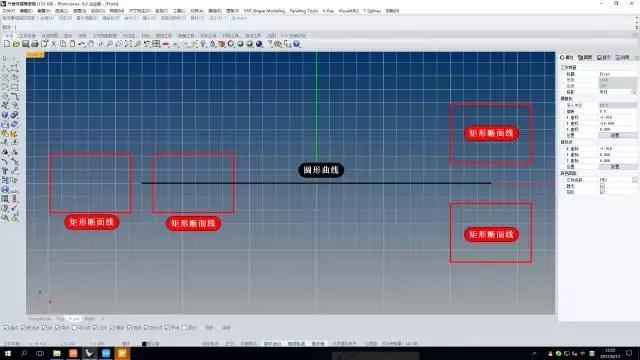Click the New file icon
This screenshot has width=640, height=360.
pyautogui.click(x=7, y=44)
